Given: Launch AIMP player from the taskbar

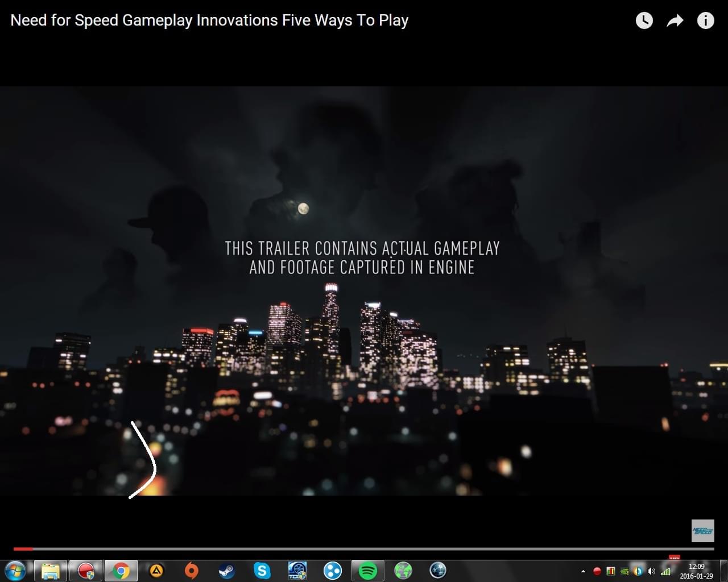Looking at the screenshot, I should pos(156,571).
